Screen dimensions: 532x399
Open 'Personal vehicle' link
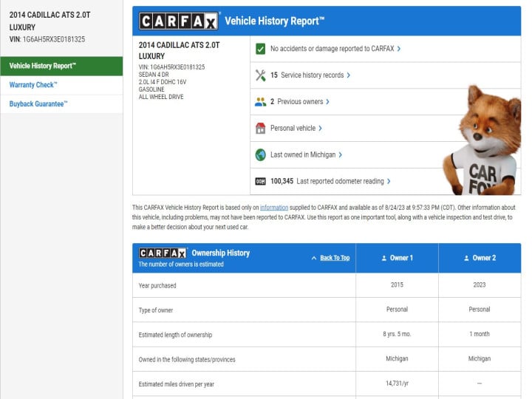click(x=293, y=129)
